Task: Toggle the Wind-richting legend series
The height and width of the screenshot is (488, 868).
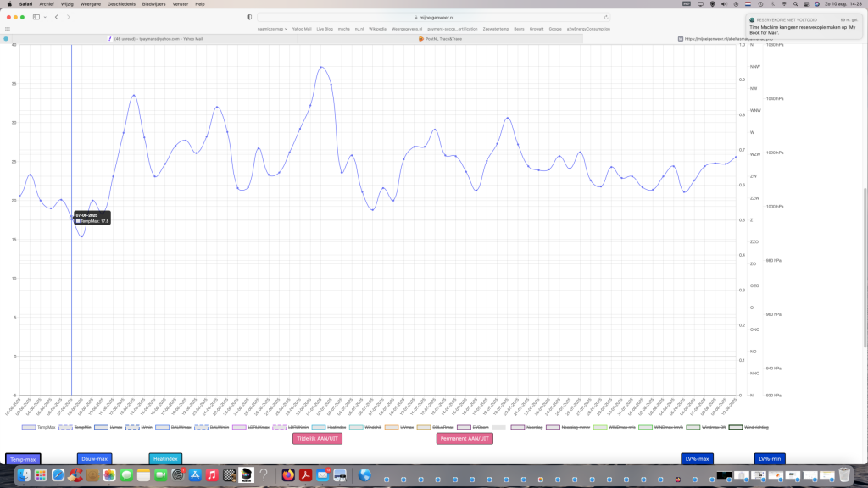Action: tap(748, 427)
